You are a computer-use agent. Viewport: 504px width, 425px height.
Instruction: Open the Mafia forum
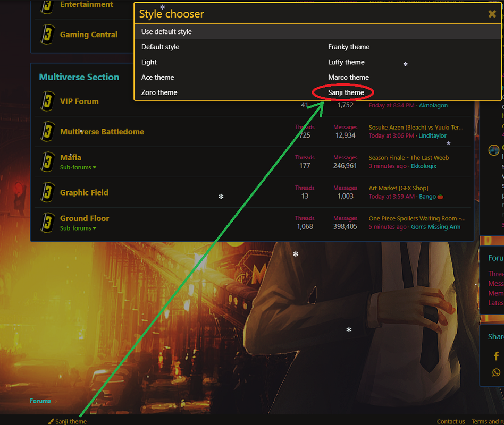click(x=71, y=157)
